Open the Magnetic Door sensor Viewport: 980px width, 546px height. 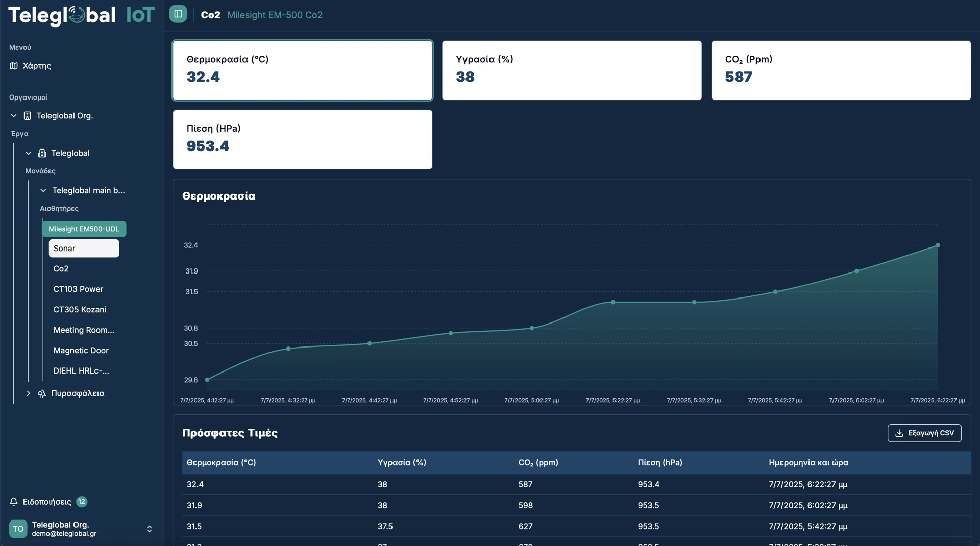pos(81,351)
